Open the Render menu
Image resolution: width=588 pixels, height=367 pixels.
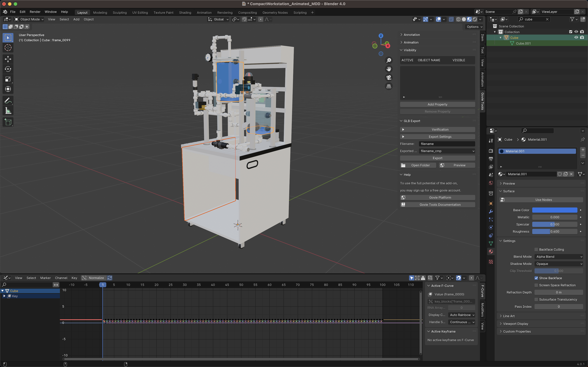[35, 12]
